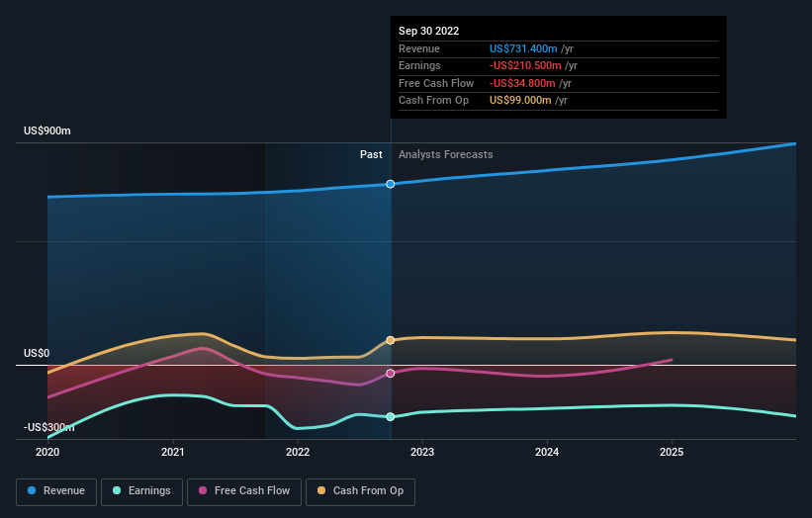Click the US$900m y-axis label
The width and height of the screenshot is (812, 518).
pos(47,130)
